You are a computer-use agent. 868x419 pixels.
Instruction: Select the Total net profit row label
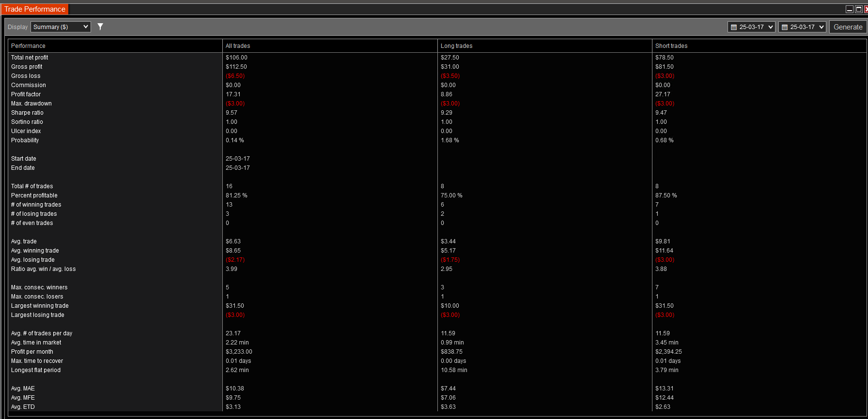tap(30, 58)
